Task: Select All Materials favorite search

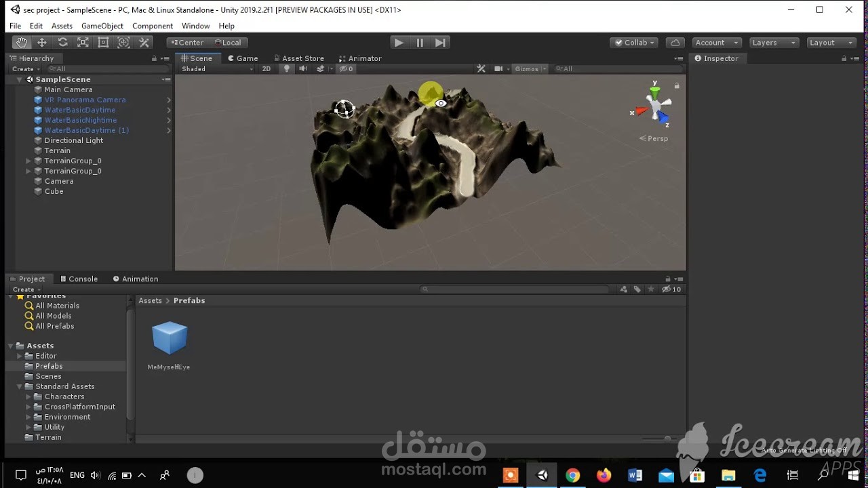Action: tap(57, 306)
